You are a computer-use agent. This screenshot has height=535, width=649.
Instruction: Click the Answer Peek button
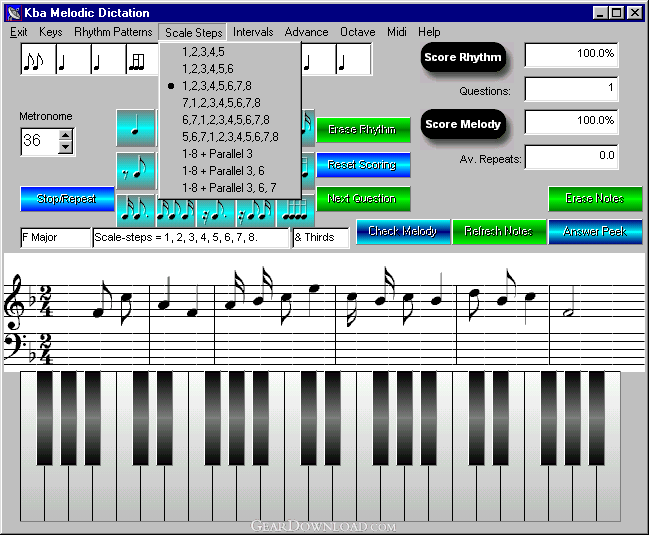595,231
